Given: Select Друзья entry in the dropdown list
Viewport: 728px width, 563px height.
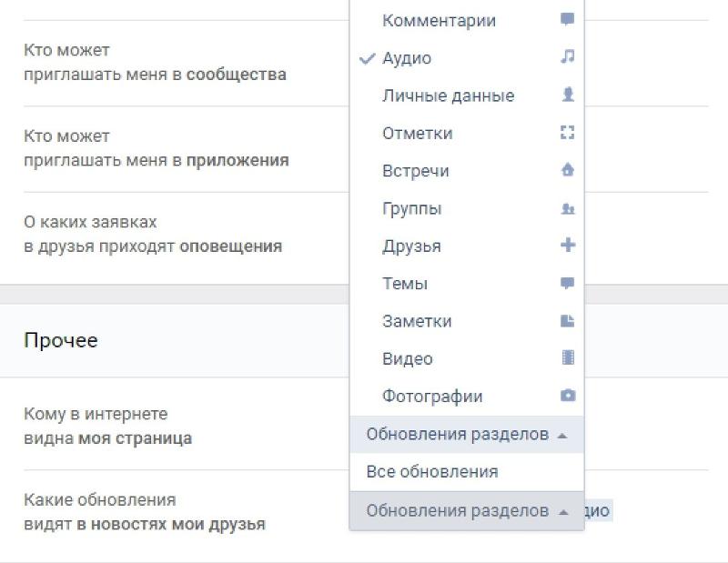Looking at the screenshot, I should click(411, 246).
